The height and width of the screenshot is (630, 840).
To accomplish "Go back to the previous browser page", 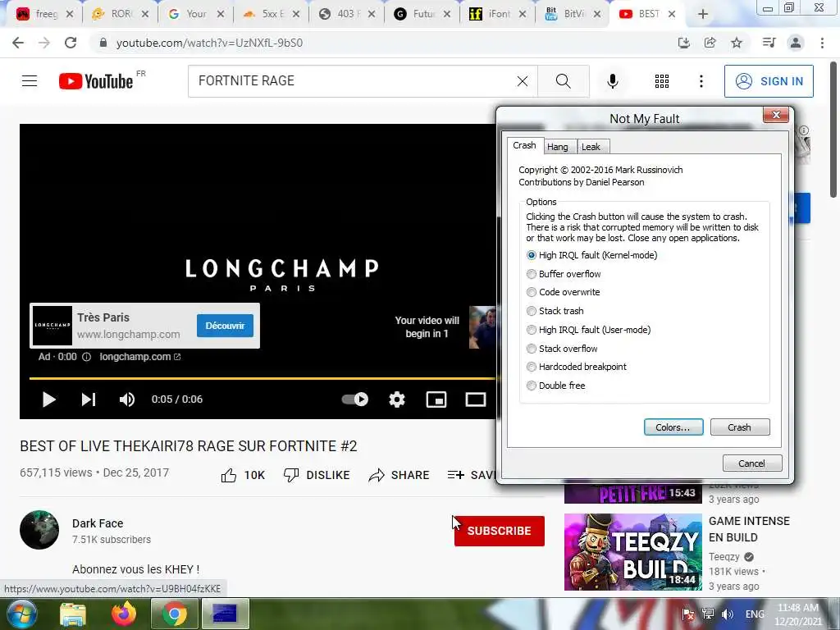I will (18, 43).
